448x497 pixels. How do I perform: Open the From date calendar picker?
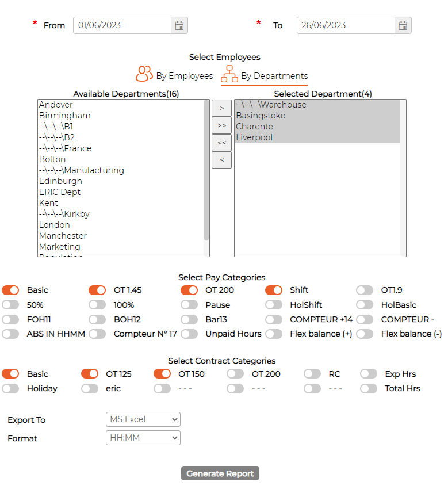click(179, 25)
